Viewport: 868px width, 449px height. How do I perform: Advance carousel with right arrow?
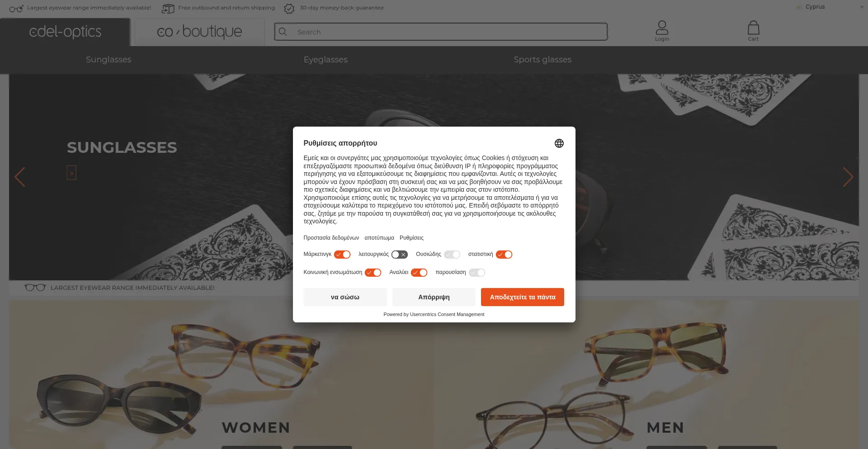(x=848, y=177)
